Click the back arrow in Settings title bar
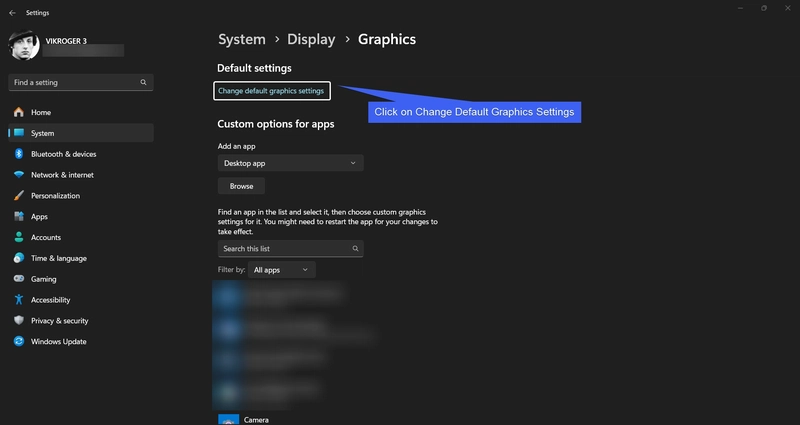The height and width of the screenshot is (425, 800). (12, 13)
